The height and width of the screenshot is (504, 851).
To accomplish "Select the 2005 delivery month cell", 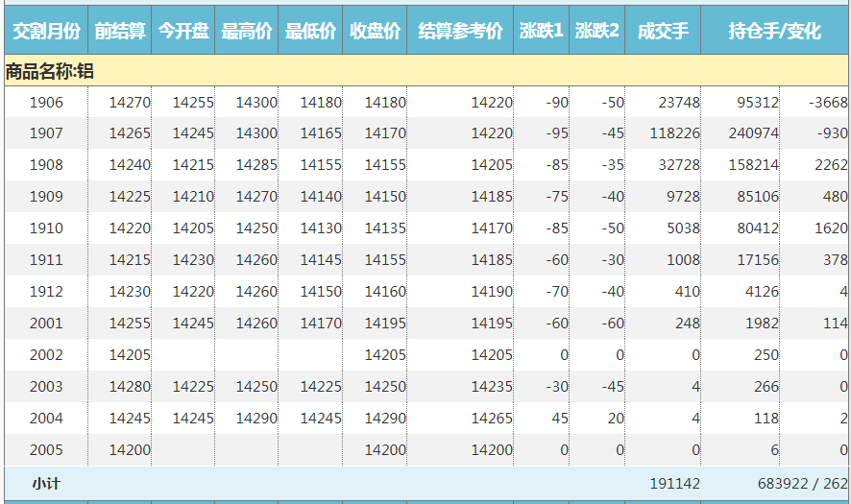I will pos(46,450).
